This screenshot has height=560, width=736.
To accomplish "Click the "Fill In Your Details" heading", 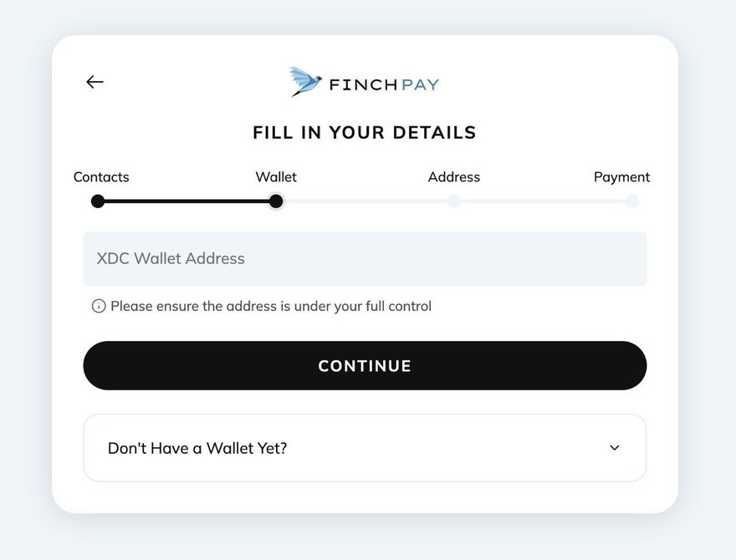I will coord(365,132).
